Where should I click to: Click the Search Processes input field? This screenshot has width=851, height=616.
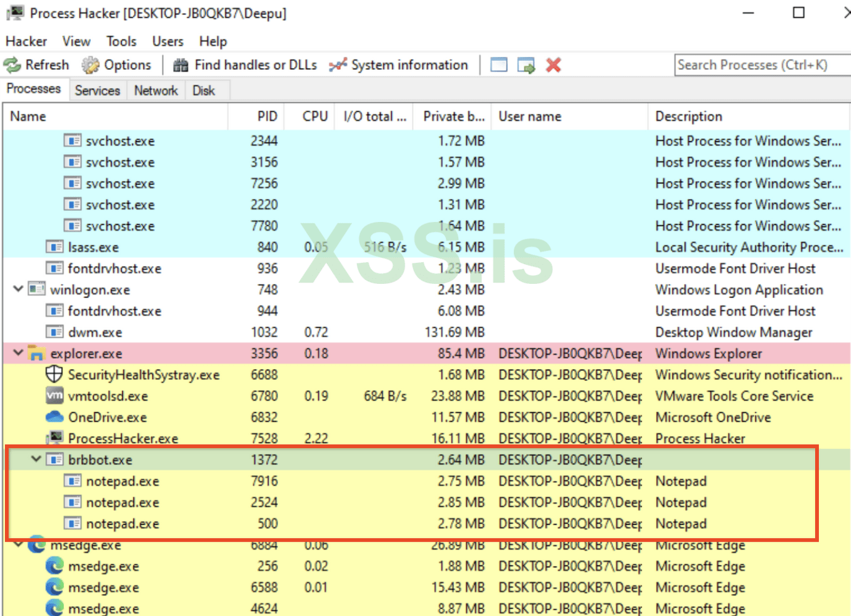click(x=761, y=65)
